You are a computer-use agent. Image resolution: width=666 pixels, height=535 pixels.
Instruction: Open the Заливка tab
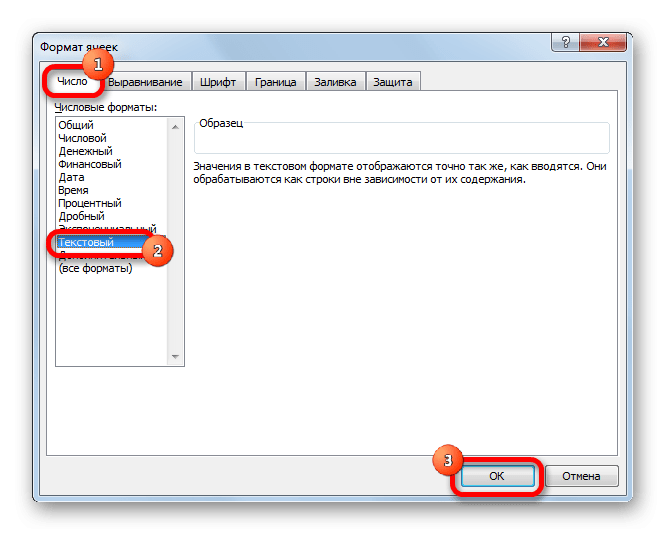(335, 82)
